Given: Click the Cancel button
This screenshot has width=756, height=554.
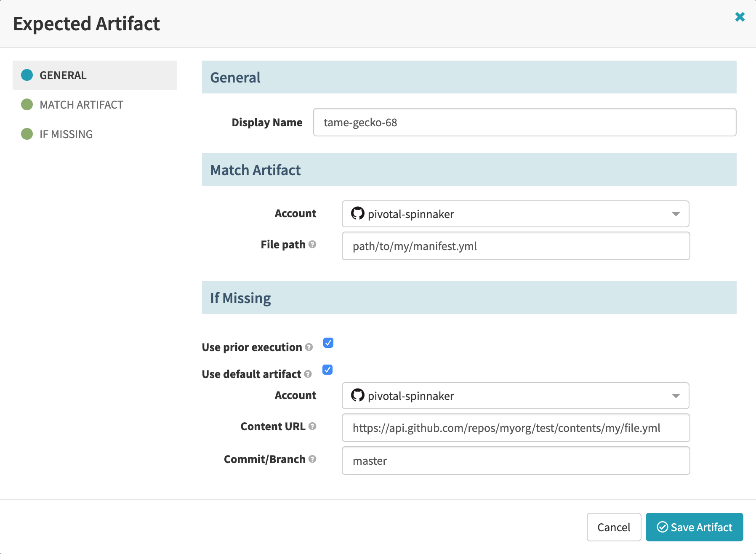Looking at the screenshot, I should [x=614, y=527].
